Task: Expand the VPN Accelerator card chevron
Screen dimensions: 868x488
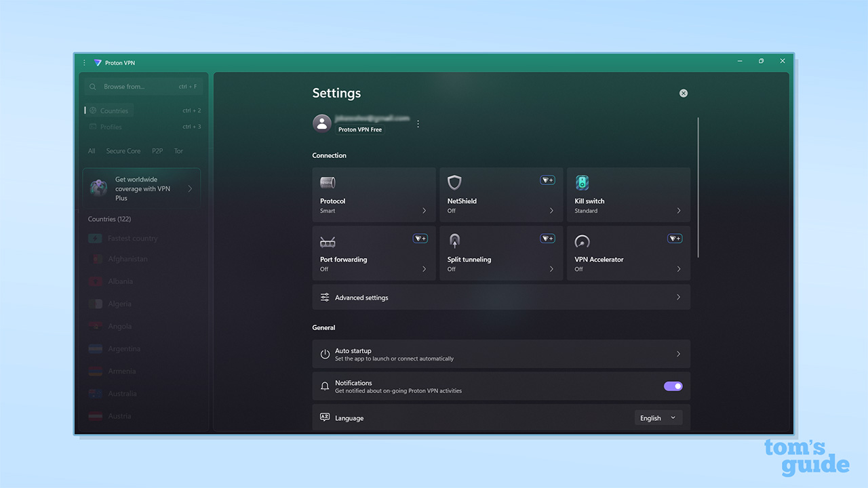Action: pos(679,269)
